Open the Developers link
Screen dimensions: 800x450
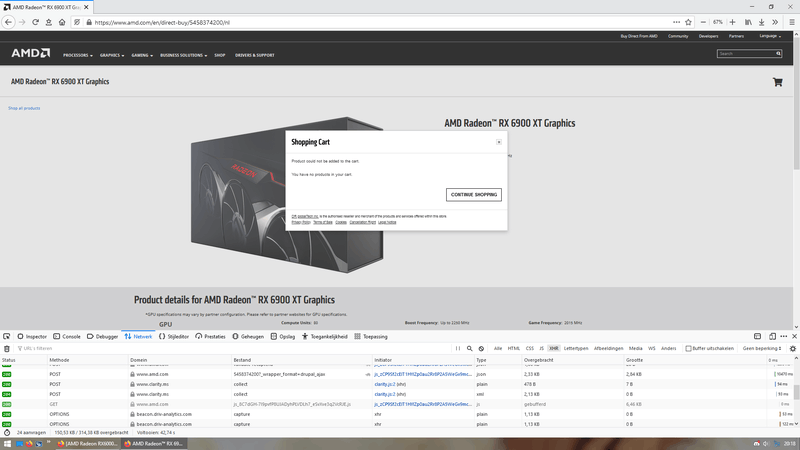click(708, 36)
